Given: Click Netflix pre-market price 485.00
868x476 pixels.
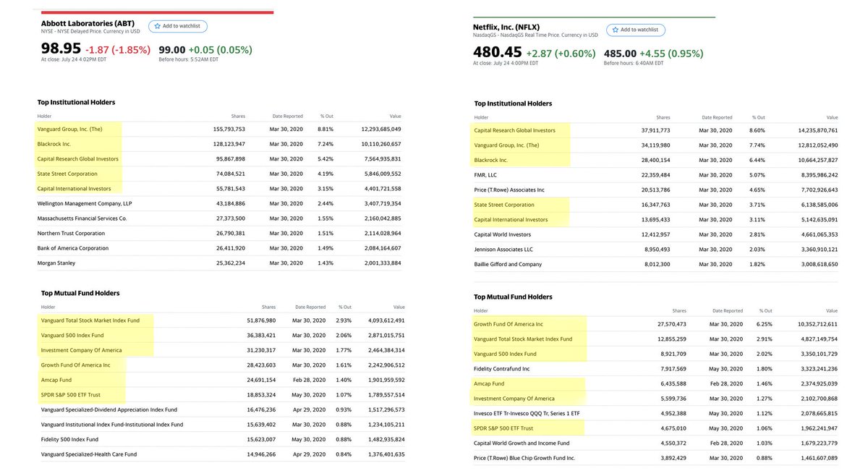Looking at the screenshot, I should click(620, 54).
